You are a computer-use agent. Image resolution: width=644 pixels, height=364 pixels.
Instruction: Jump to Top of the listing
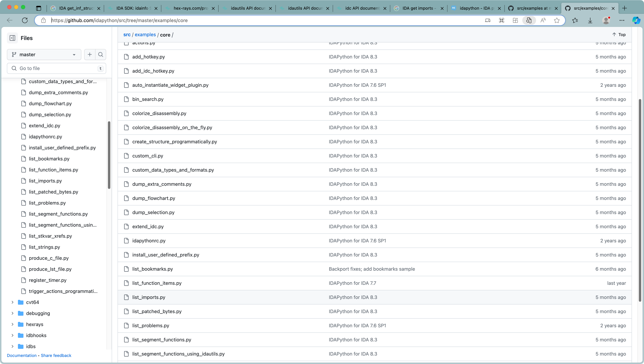pyautogui.click(x=619, y=35)
